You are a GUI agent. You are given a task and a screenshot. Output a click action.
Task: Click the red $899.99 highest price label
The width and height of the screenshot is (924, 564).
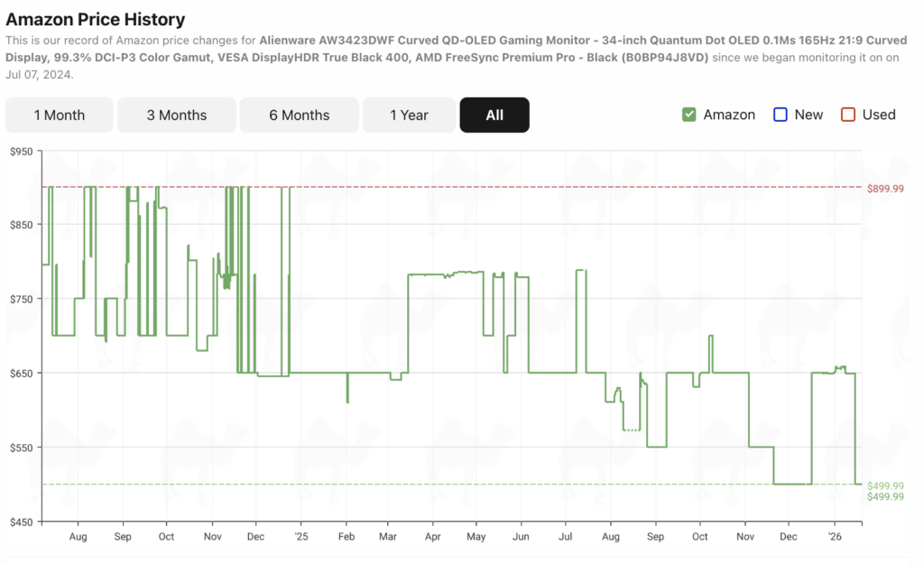[x=884, y=189]
